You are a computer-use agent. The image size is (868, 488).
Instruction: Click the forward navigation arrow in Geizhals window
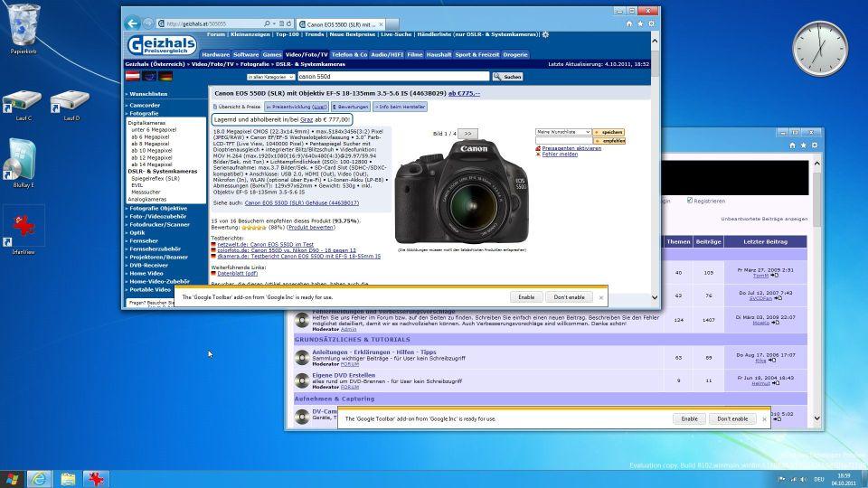(x=147, y=23)
